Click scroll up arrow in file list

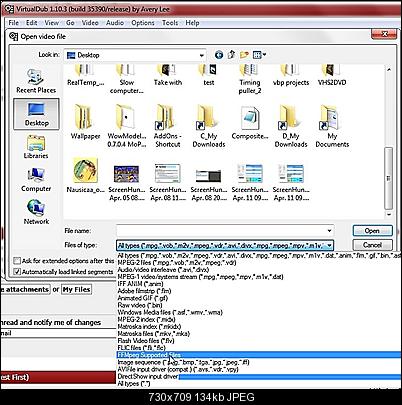coord(388,70)
